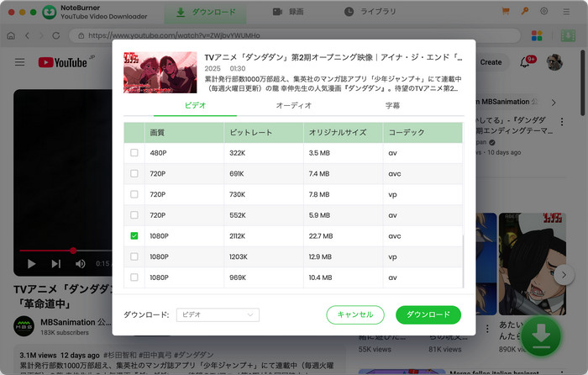Image resolution: width=588 pixels, height=375 pixels.
Task: Open the shopping cart icon in title bar
Action: pos(506,11)
